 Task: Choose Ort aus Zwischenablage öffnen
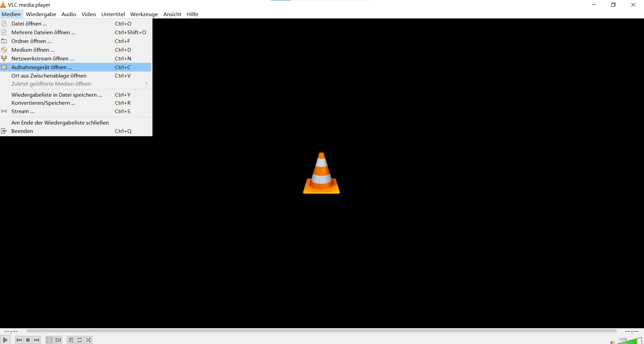point(76,76)
